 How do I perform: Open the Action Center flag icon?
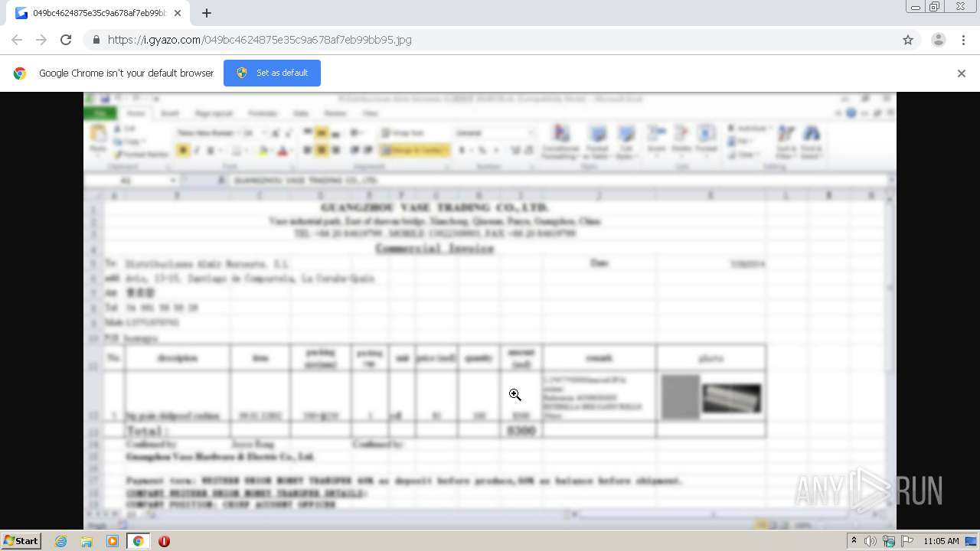[x=907, y=541]
